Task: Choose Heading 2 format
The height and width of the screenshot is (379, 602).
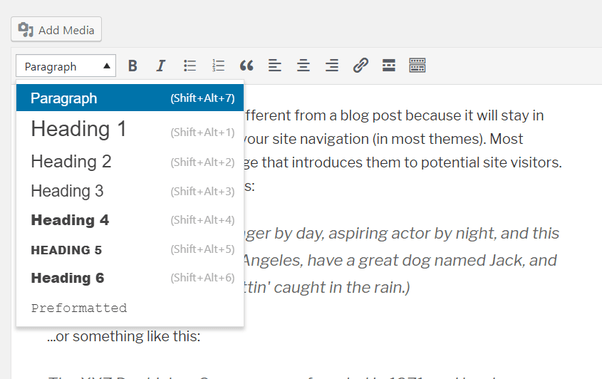Action: point(130,162)
